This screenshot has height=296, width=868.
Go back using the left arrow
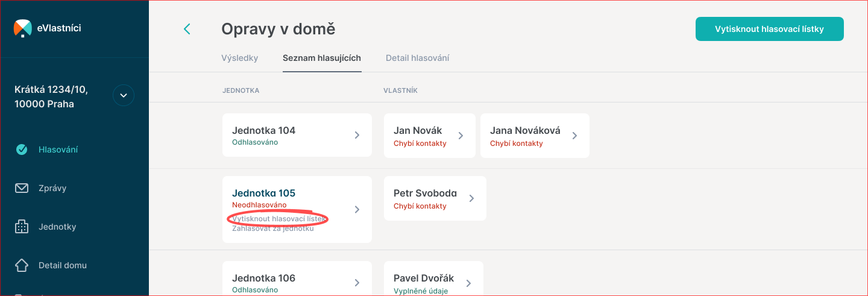coord(187,29)
